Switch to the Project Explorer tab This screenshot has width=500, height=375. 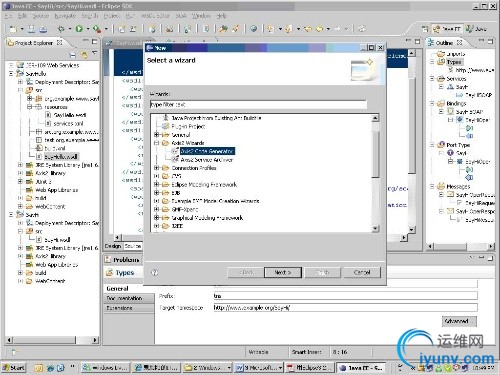(x=34, y=43)
